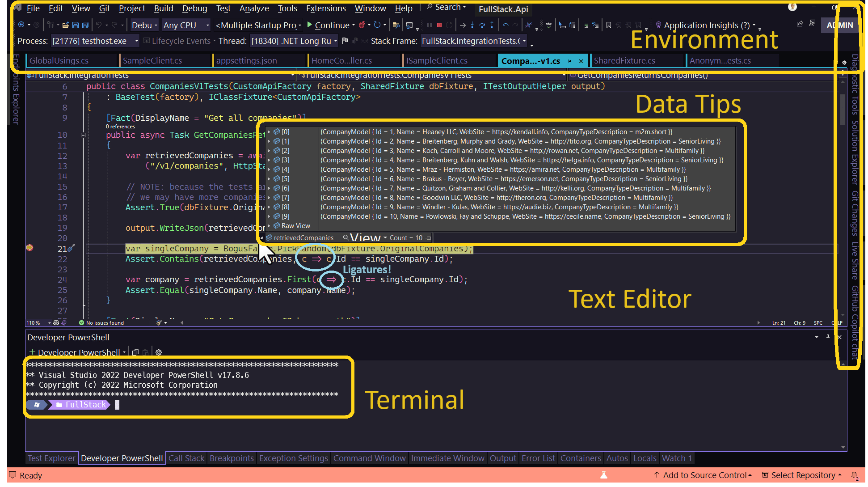Click Add to Source Control
The width and height of the screenshot is (868, 487).
click(704, 475)
